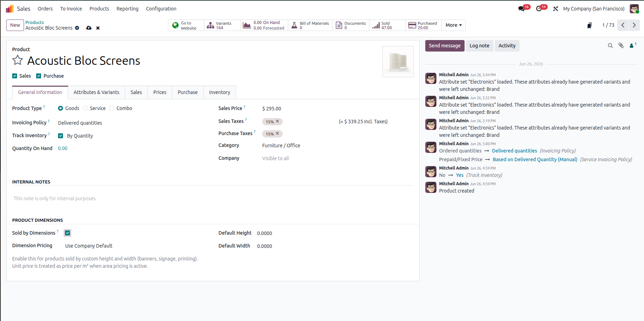Click the bookmark icon in the header

590,25
